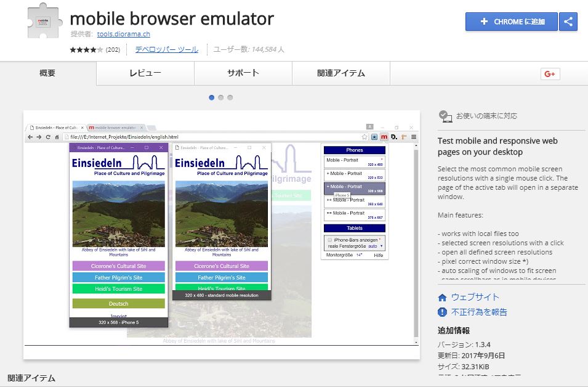Click Cicerone's Cultural Site in 320 x 480 window
This screenshot has width=588, height=387.
tap(222, 266)
